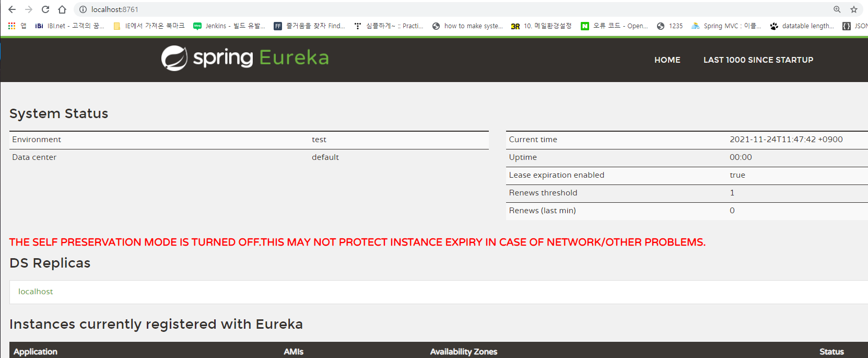Screen dimensions: 868x358
Task: Click the Current time label
Action: 533,140
